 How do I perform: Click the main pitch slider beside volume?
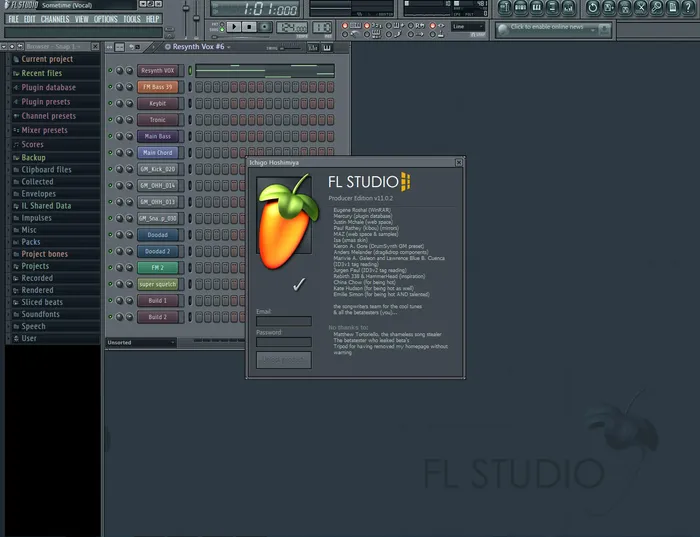tap(196, 18)
